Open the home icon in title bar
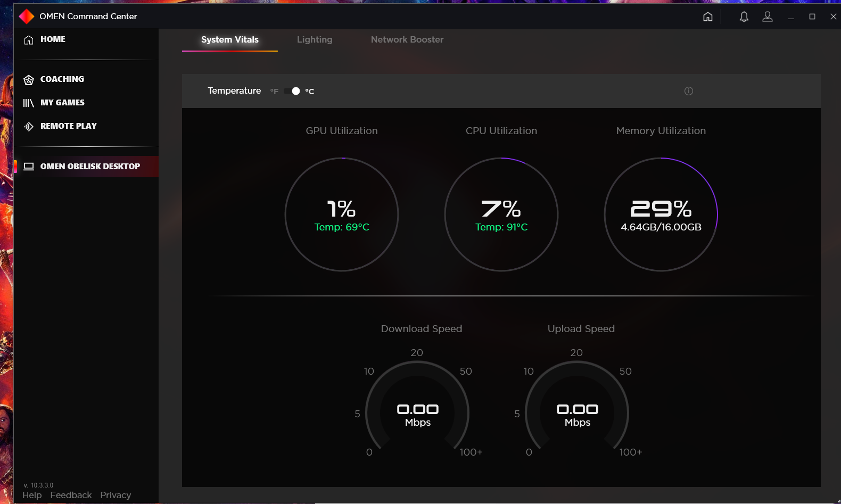 tap(708, 16)
